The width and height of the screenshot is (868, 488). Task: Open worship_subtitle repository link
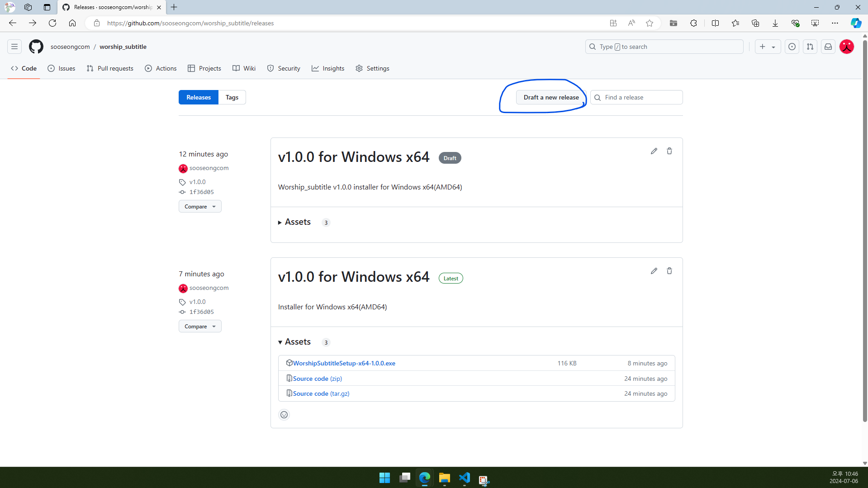123,47
